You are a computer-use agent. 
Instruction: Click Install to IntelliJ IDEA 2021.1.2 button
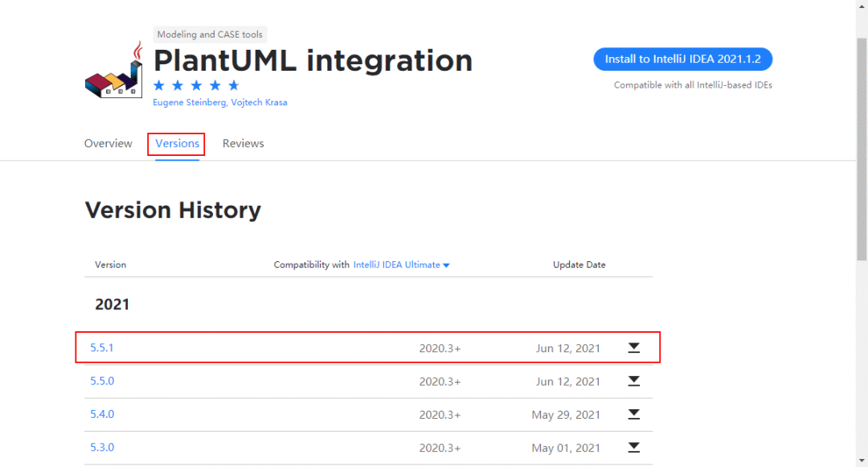tap(682, 59)
